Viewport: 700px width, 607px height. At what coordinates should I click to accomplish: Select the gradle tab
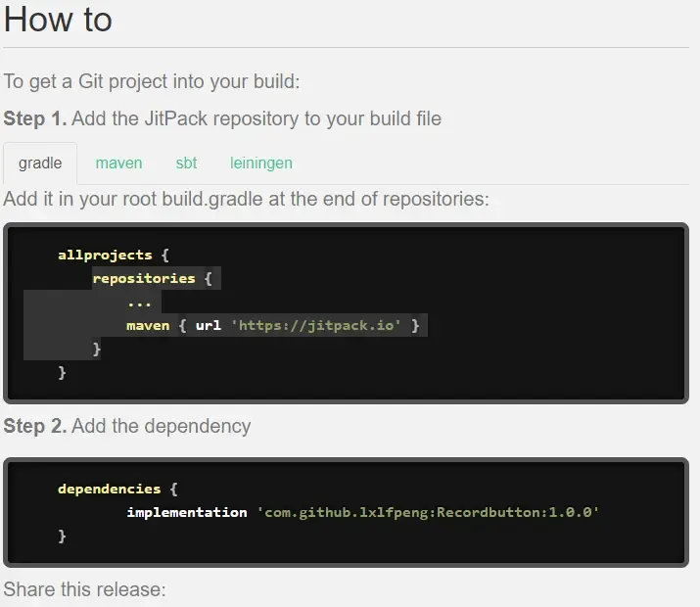[x=40, y=163]
